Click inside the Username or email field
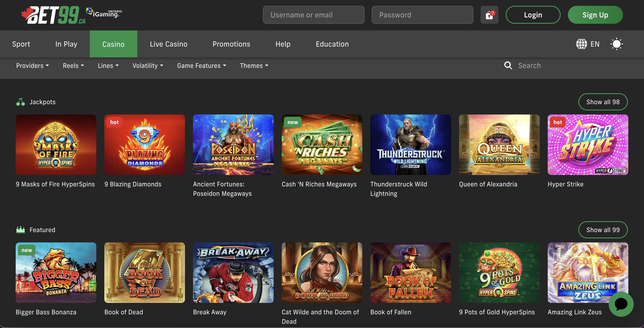The image size is (644, 328). [x=313, y=15]
